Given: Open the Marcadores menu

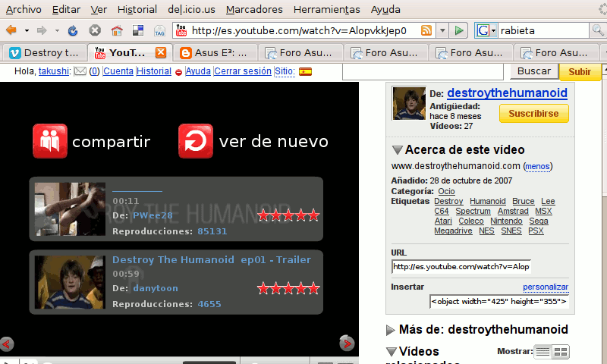Looking at the screenshot, I should (x=254, y=9).
